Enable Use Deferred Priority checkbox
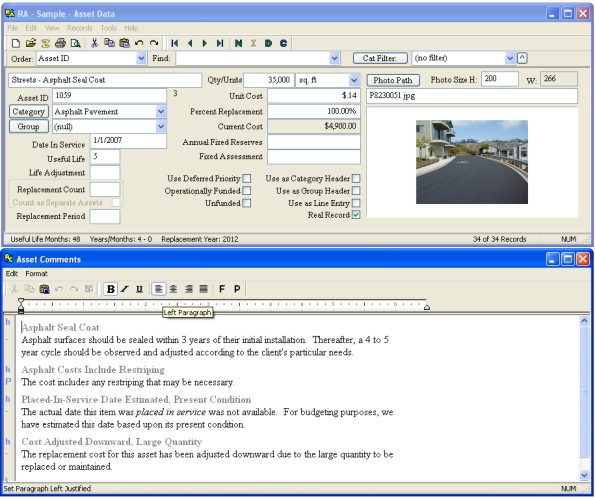595x499 pixels. pyautogui.click(x=247, y=178)
